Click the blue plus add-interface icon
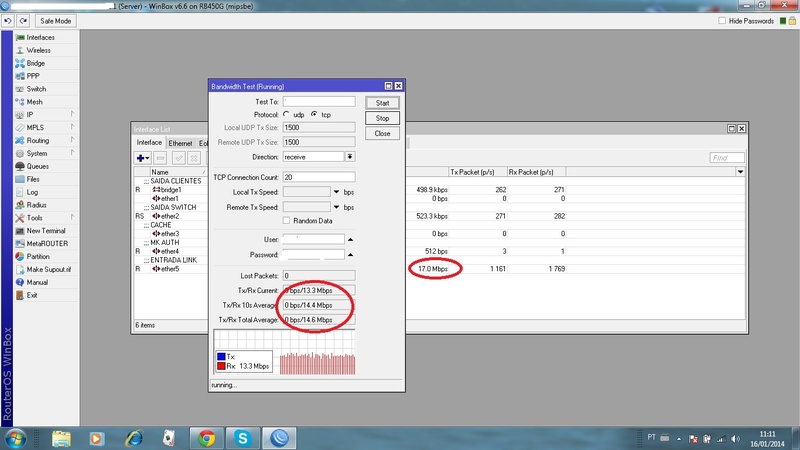 [140, 158]
